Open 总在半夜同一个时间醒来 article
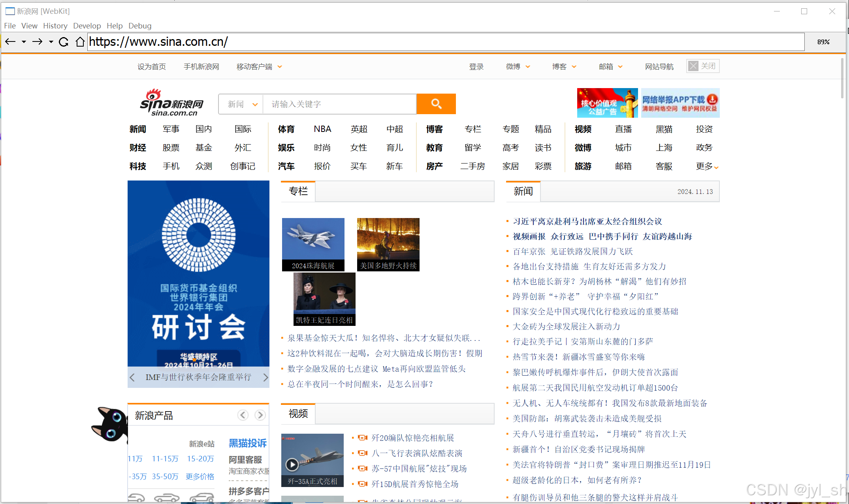Viewport: 849px width, 504px height. point(360,384)
